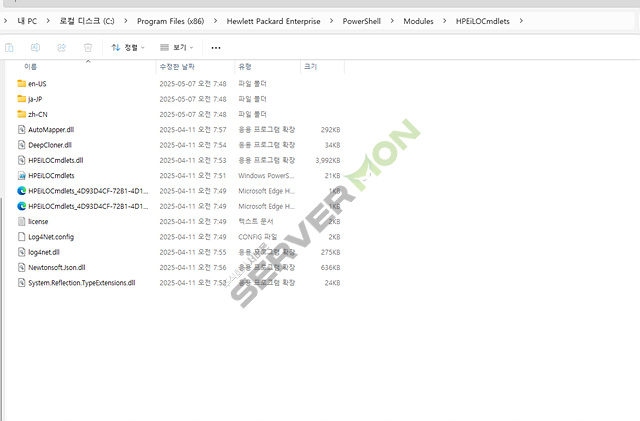Click the Share toolbar icon
Viewport: 640px width, 421px height.
tap(62, 48)
